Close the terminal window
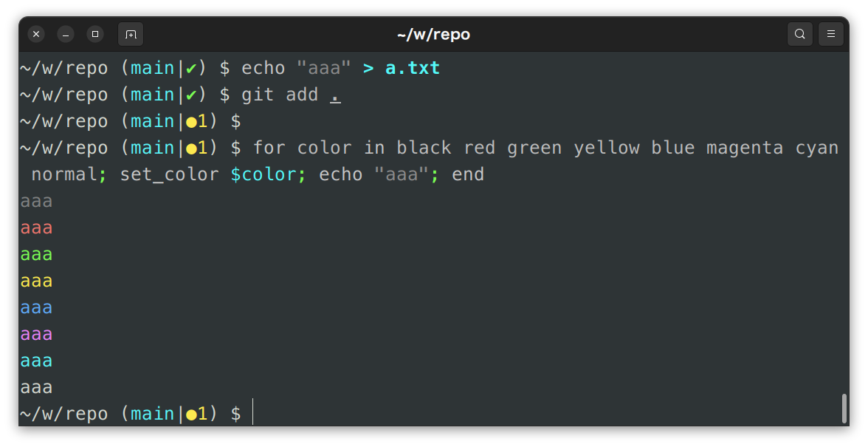Viewport: 868px width, 447px height. coord(36,34)
